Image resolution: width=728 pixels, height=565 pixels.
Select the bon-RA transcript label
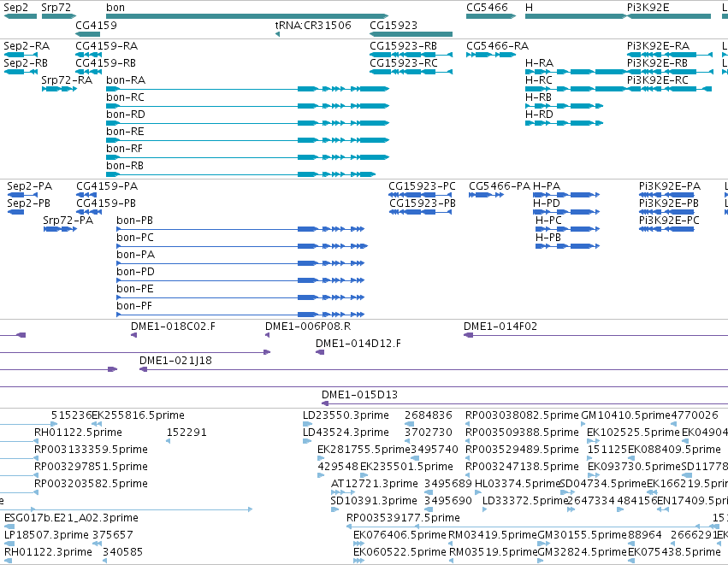pyautogui.click(x=126, y=80)
